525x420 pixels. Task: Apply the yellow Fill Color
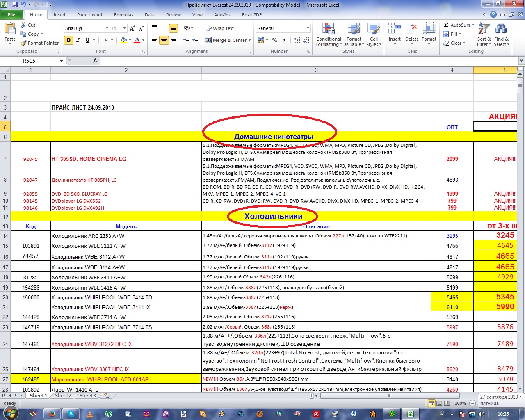click(x=123, y=40)
